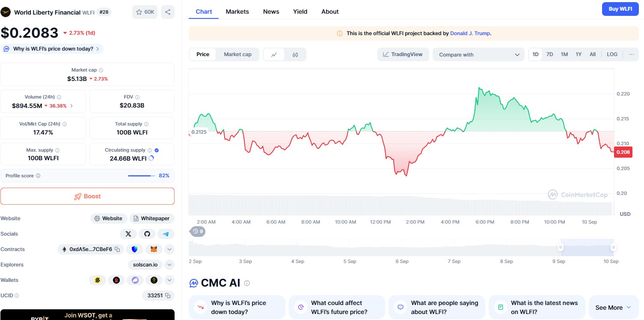The image size is (644, 320).
Task: Select the Market cap chart toggle
Action: [238, 54]
